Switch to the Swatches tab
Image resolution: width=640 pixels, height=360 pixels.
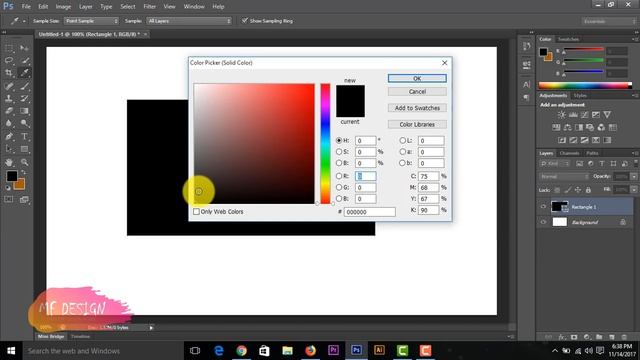(x=568, y=39)
